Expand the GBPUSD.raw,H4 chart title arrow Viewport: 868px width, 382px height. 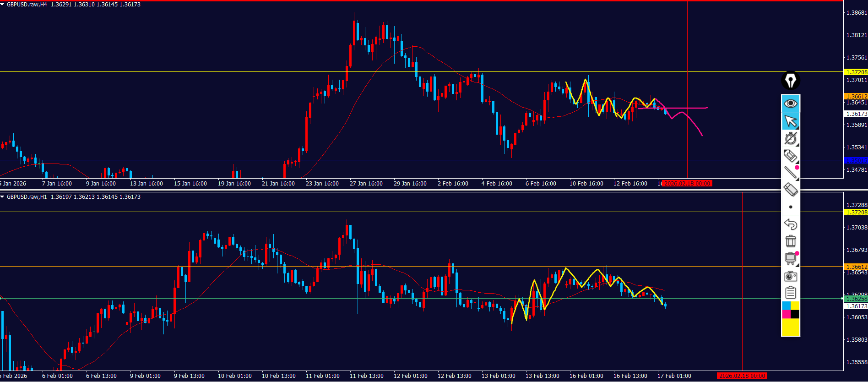(x=3, y=5)
